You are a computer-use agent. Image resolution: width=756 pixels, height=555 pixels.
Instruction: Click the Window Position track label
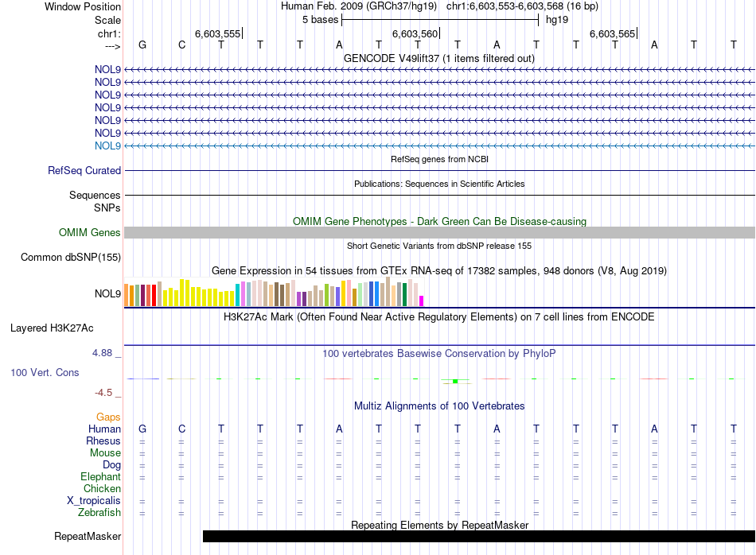point(83,6)
